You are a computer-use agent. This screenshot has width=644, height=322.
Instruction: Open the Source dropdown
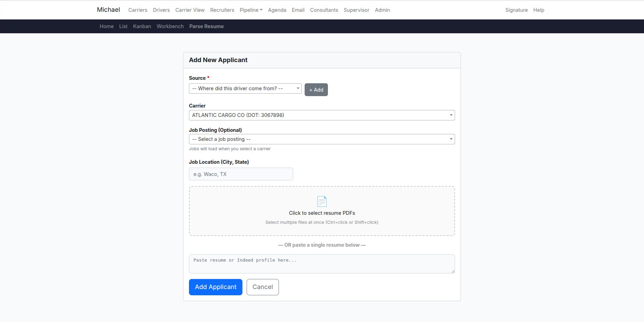click(245, 88)
